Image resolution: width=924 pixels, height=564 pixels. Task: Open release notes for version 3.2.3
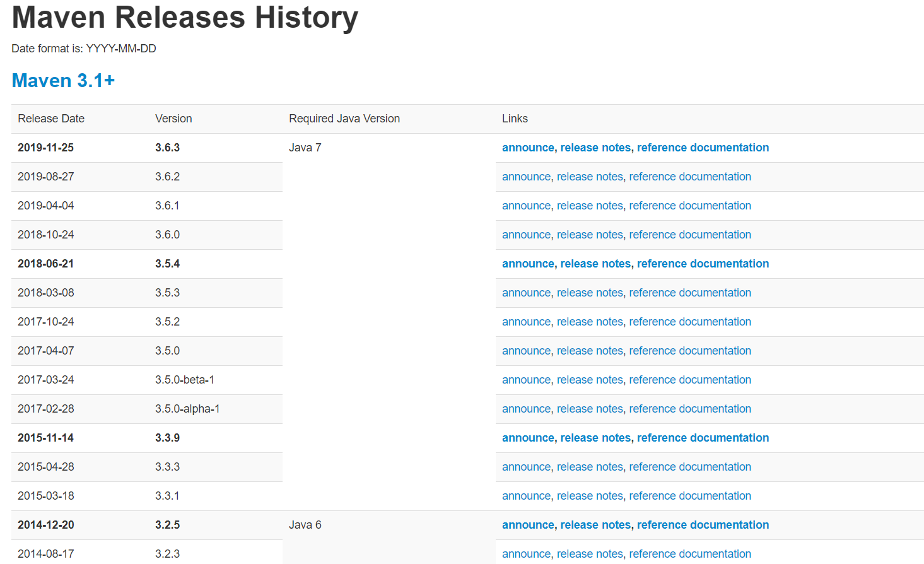(x=590, y=554)
